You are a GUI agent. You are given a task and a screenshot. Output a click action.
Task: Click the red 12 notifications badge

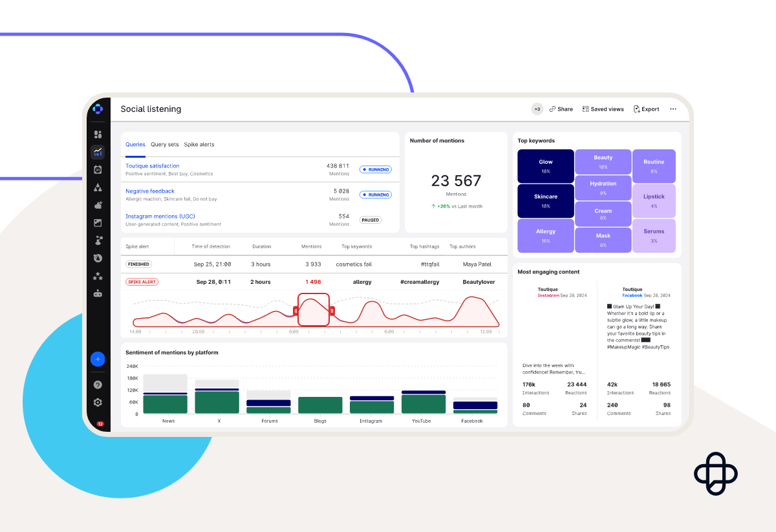pyautogui.click(x=100, y=424)
